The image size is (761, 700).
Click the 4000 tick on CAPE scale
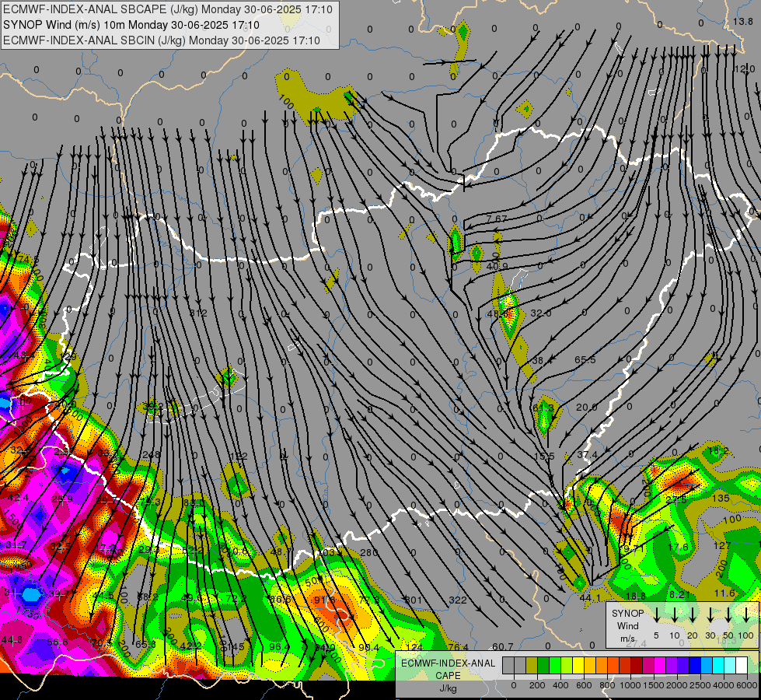click(724, 685)
